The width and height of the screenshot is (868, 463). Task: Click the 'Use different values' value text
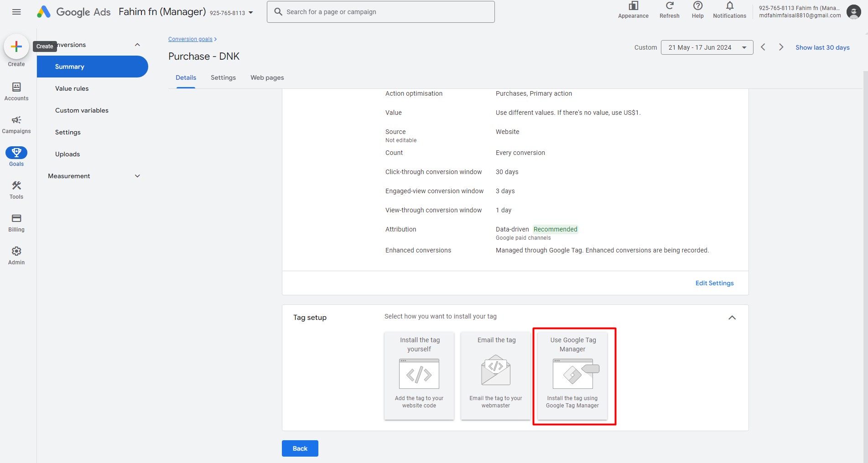(568, 113)
